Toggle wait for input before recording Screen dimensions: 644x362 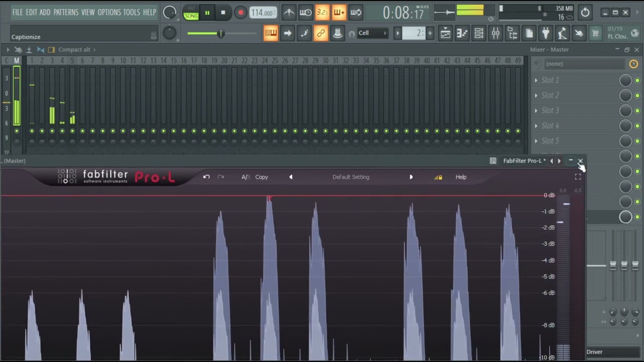[x=305, y=13]
